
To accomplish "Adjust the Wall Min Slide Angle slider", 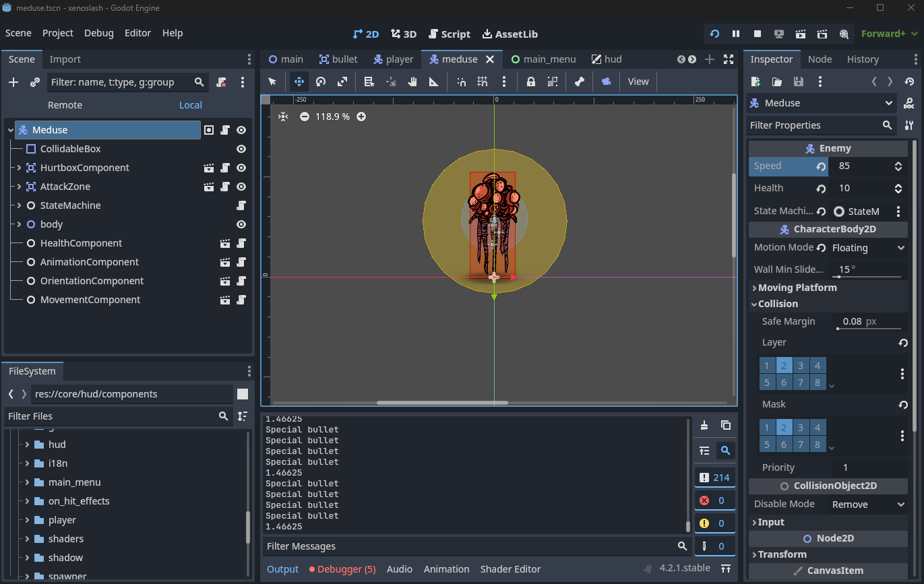I will coord(869,276).
